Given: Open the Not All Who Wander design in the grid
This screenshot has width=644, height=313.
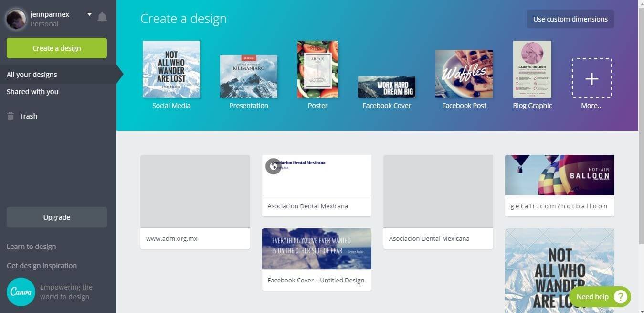Looking at the screenshot, I should (x=560, y=270).
